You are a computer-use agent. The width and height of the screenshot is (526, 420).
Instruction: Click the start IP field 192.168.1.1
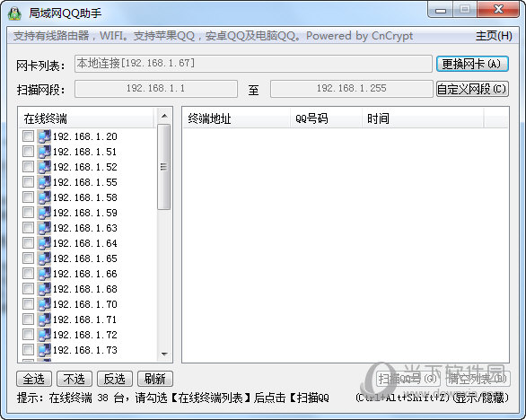156,89
